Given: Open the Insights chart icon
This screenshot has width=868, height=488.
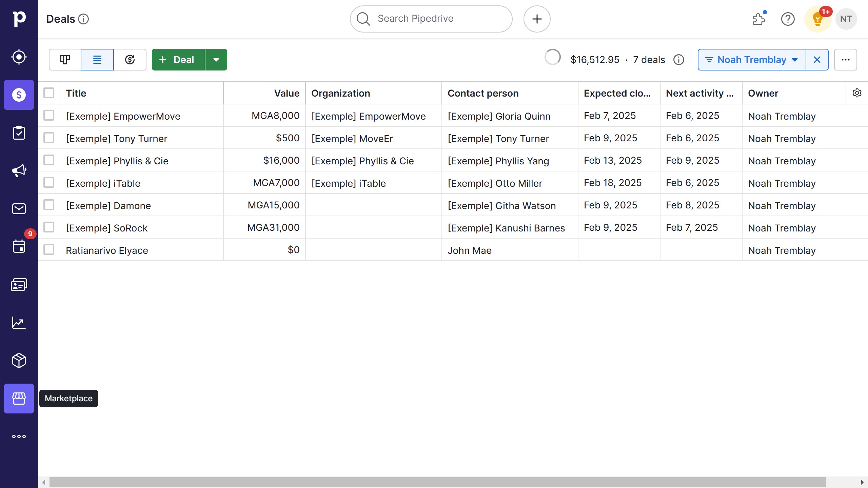Looking at the screenshot, I should (x=19, y=322).
